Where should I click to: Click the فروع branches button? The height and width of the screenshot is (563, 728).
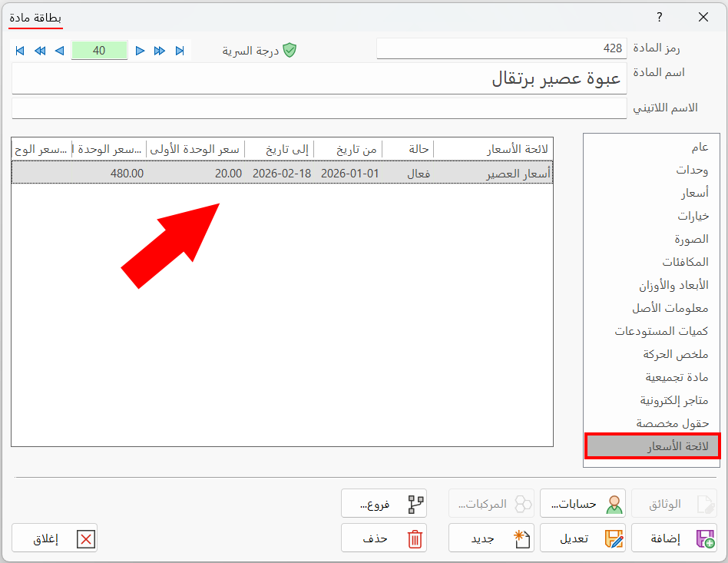(384, 504)
